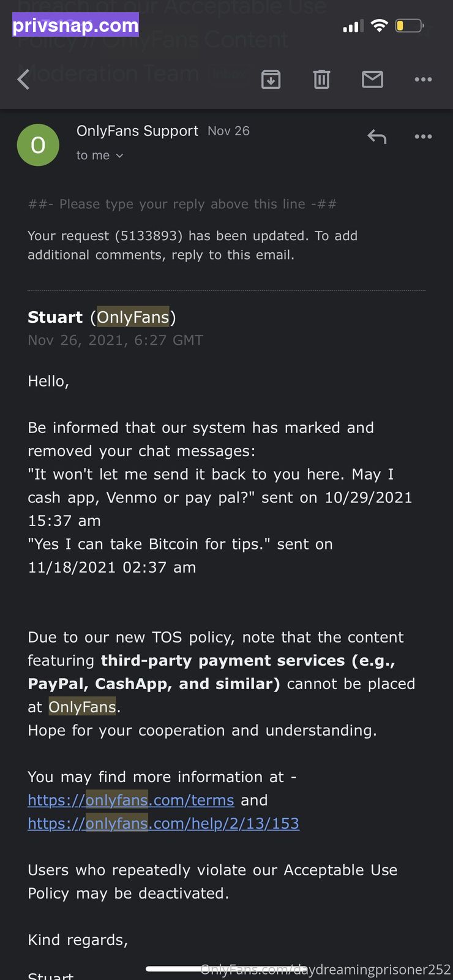The width and height of the screenshot is (453, 980).
Task: Tap the battery indicator in status bar
Action: point(410,26)
